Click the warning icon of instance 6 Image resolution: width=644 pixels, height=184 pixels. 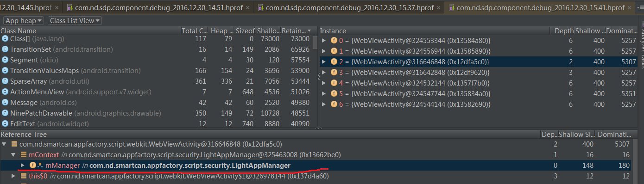[x=334, y=104]
